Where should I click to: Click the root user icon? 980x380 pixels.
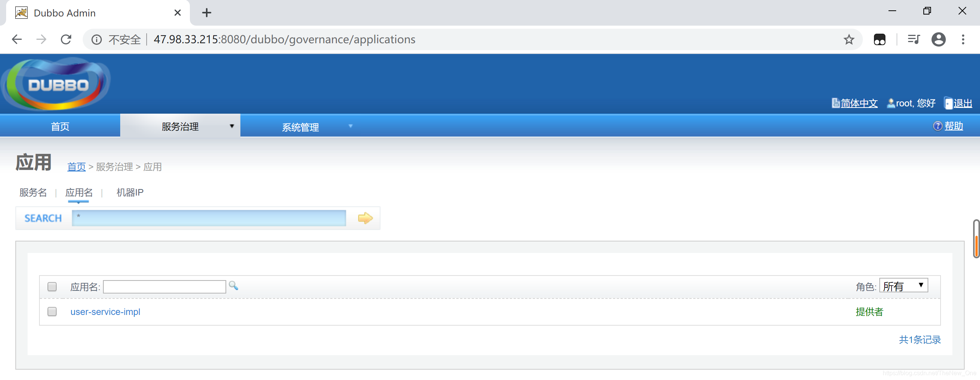[891, 103]
